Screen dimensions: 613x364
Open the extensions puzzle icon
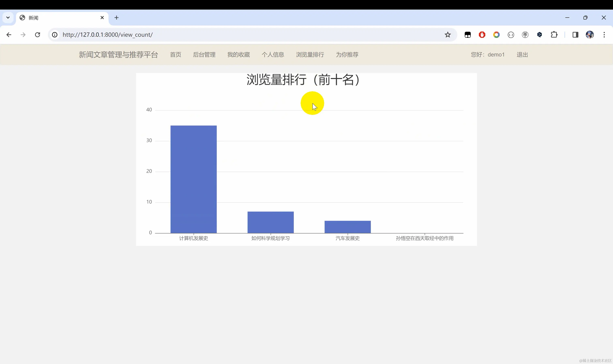click(x=554, y=35)
